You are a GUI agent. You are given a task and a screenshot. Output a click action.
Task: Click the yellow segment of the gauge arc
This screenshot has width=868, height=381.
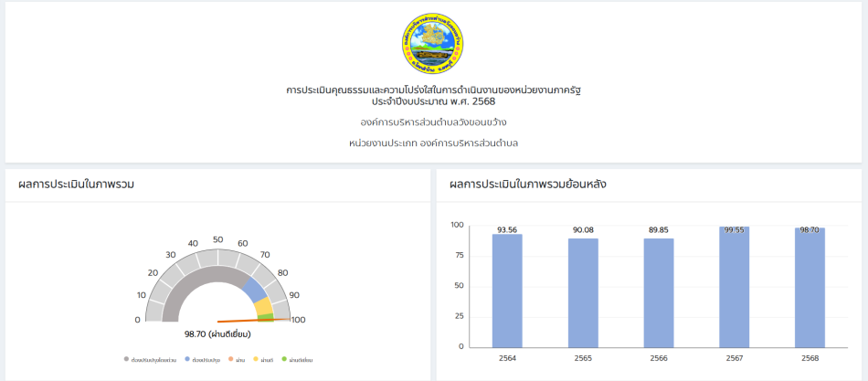pyautogui.click(x=264, y=306)
